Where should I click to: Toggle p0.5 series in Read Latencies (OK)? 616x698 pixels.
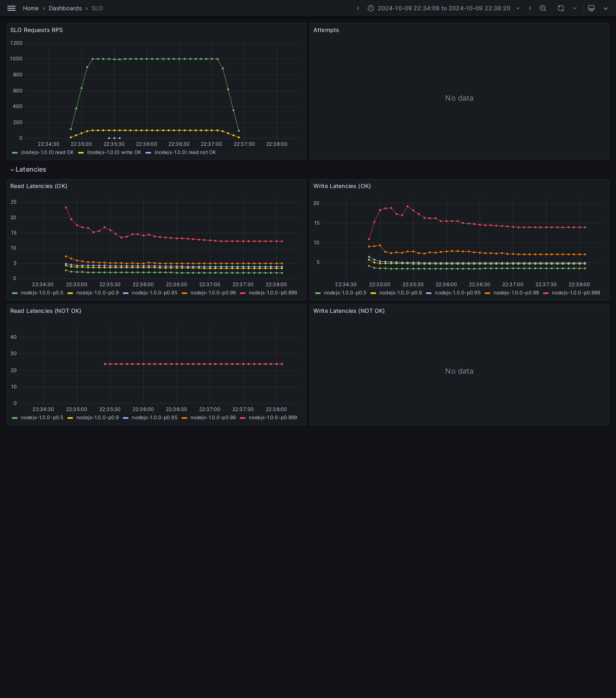tap(42, 293)
